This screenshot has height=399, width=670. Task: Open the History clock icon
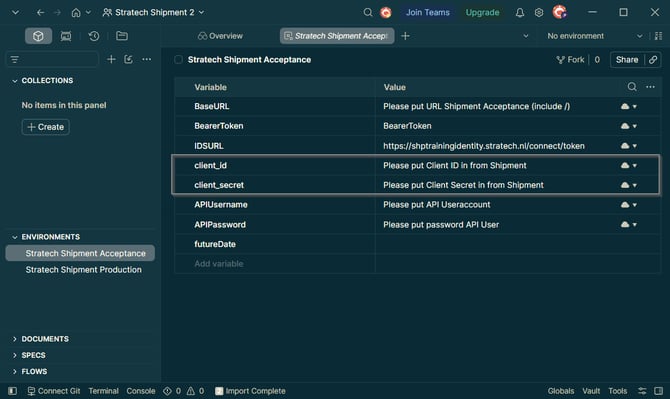(x=94, y=36)
